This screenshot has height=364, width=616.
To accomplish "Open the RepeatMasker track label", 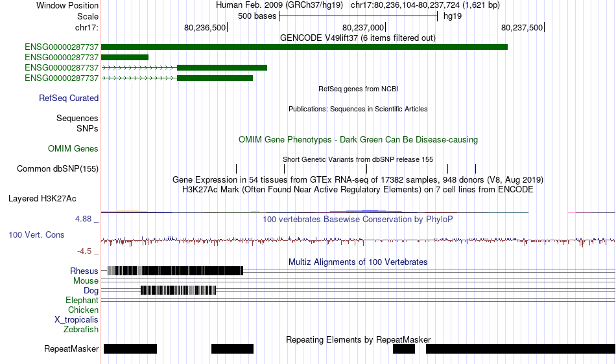I will coord(71,348).
